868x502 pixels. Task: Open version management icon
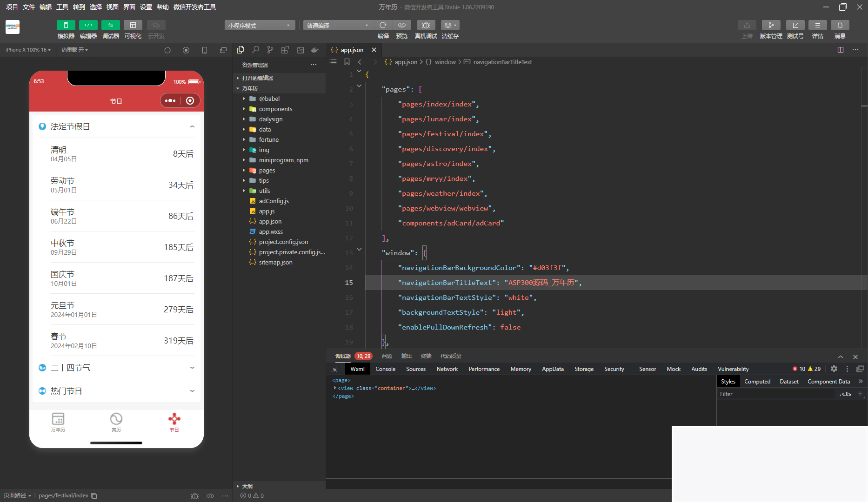click(771, 25)
